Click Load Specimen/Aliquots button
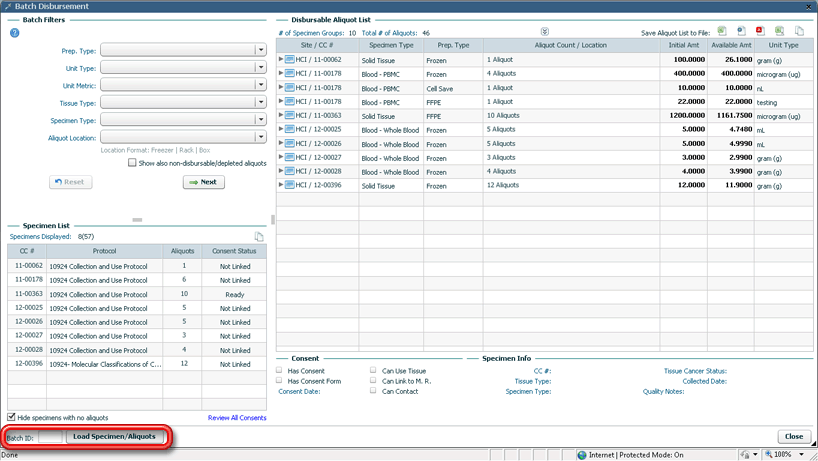 [x=114, y=436]
